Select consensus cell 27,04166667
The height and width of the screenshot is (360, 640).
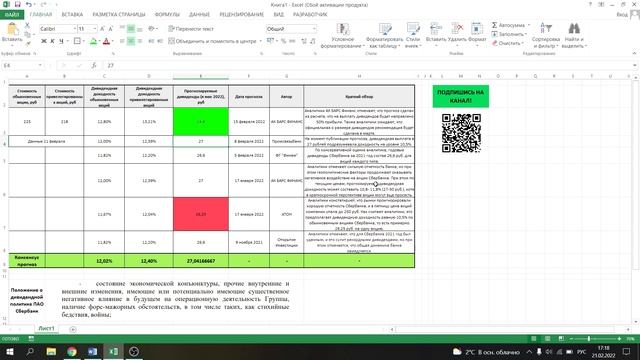(201, 260)
